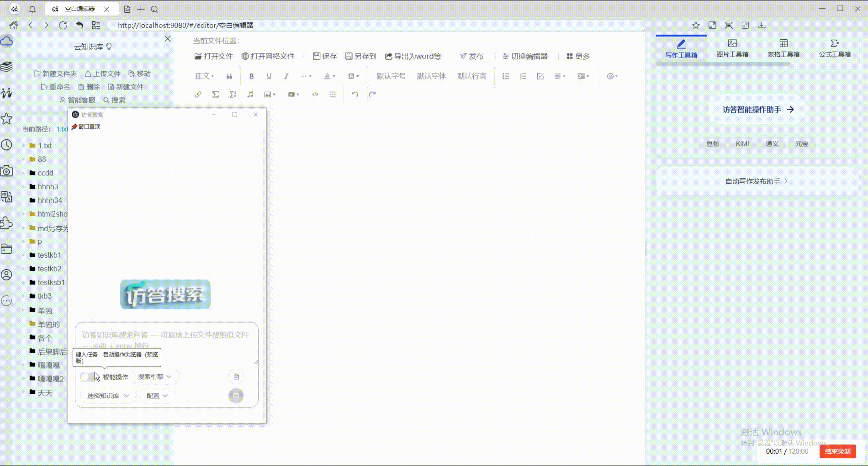
Task: Switch to the 表格工具箱 tab
Action: coord(783,48)
